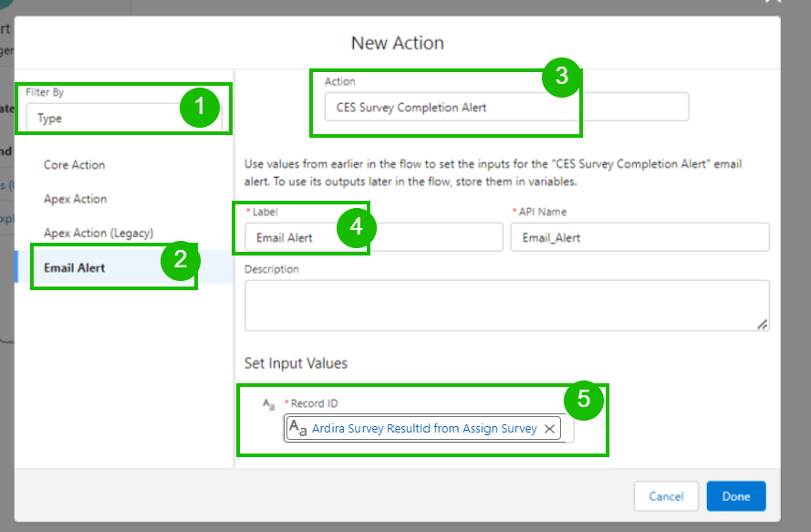
Task: Click the New Action dialog title
Action: tap(396, 43)
